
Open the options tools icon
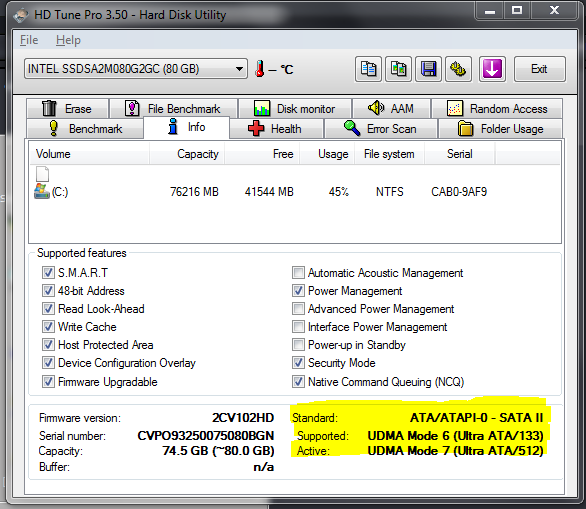458,69
